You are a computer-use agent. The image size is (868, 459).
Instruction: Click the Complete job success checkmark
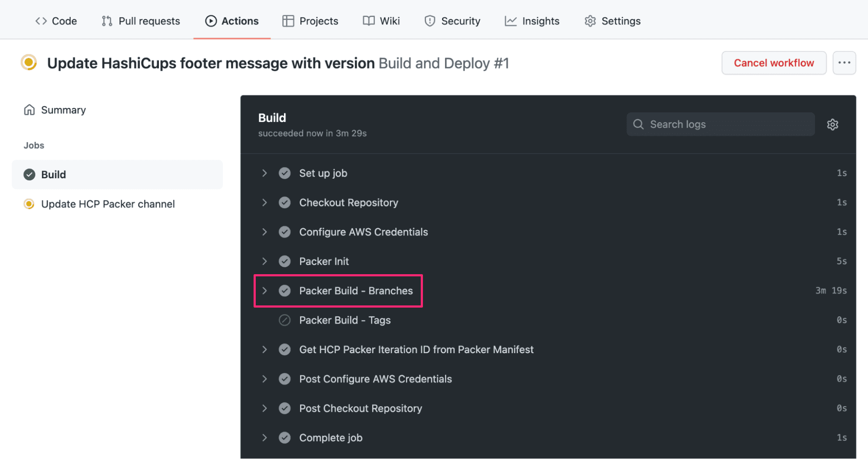coord(284,438)
